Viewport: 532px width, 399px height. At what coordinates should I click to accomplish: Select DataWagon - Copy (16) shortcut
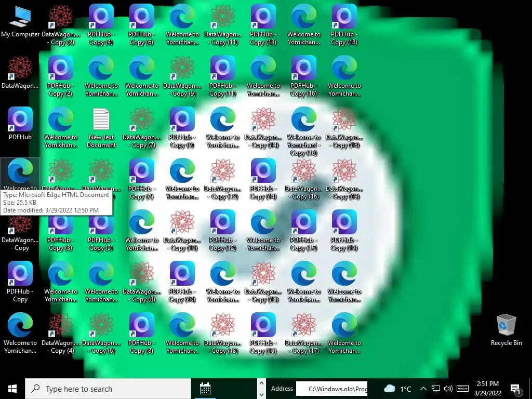[303, 179]
